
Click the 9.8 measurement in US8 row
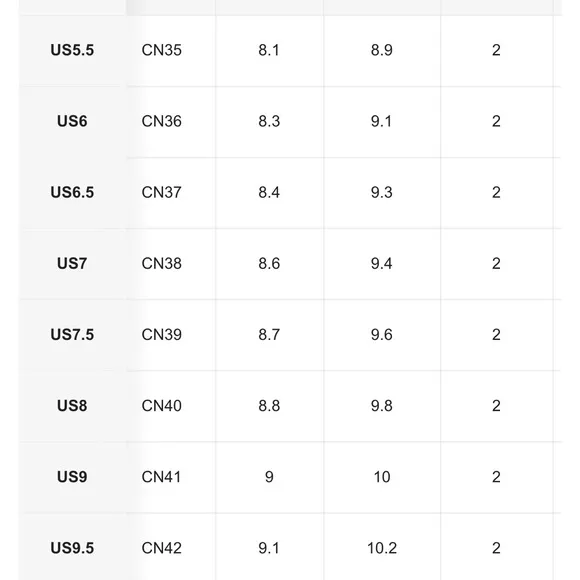click(382, 406)
